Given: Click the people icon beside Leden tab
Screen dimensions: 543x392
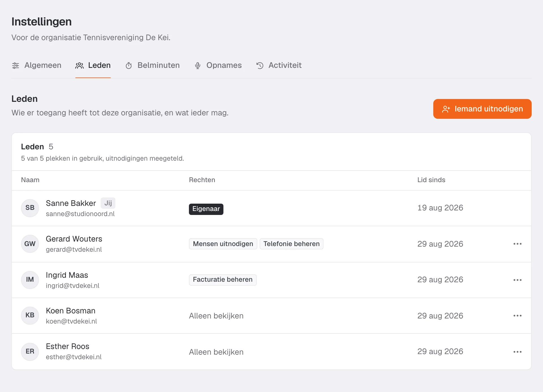Looking at the screenshot, I should click(79, 66).
